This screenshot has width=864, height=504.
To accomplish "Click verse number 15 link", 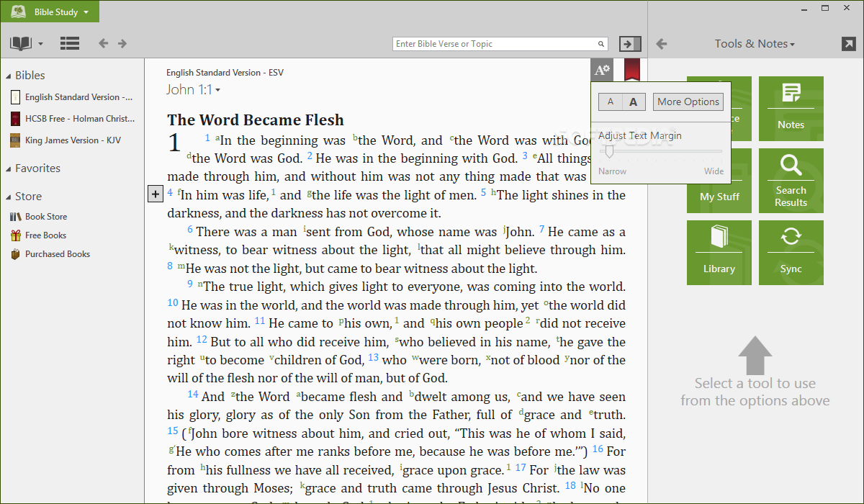I will (173, 431).
